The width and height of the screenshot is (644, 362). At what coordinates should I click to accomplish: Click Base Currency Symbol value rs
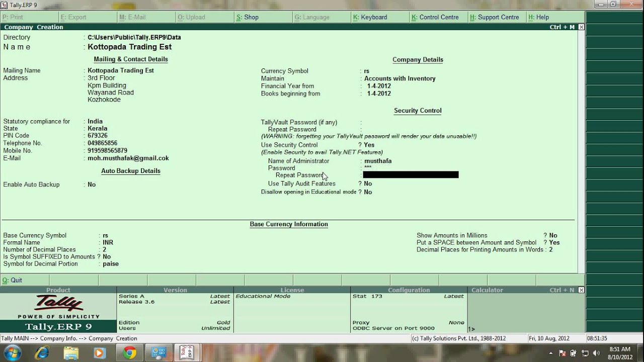(106, 235)
